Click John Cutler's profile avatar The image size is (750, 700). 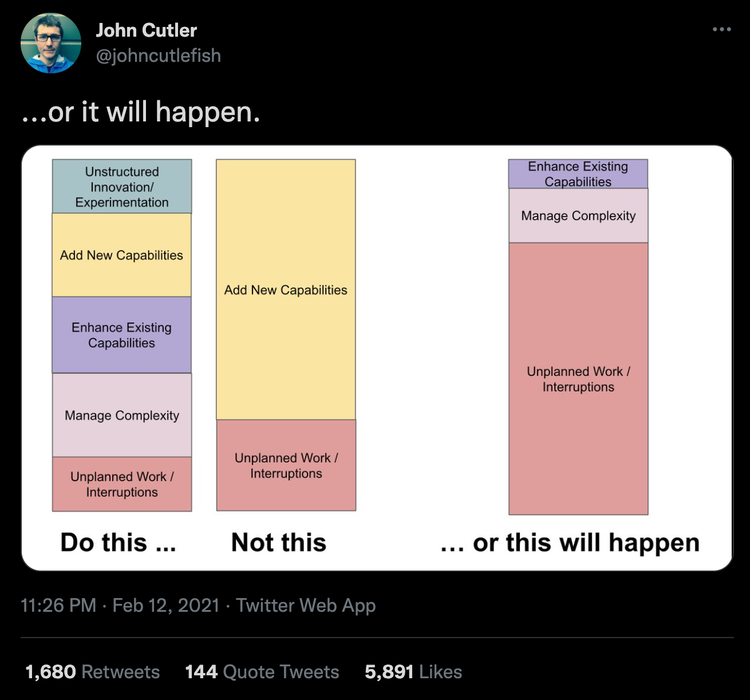[x=51, y=43]
